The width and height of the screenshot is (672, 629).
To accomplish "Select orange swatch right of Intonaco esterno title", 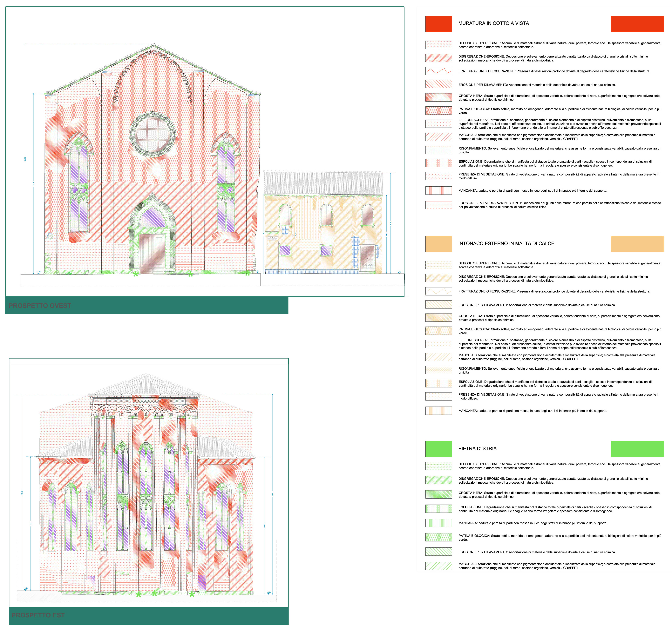I will 637,244.
